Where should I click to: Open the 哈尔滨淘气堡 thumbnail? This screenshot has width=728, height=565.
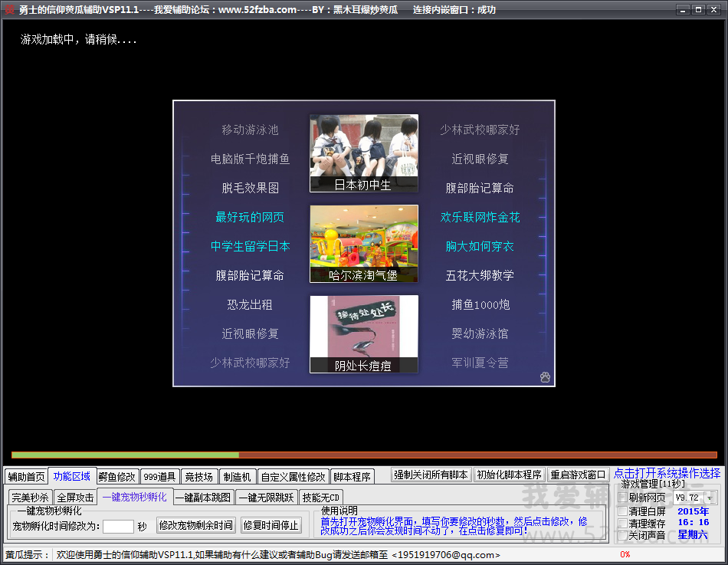tap(364, 244)
